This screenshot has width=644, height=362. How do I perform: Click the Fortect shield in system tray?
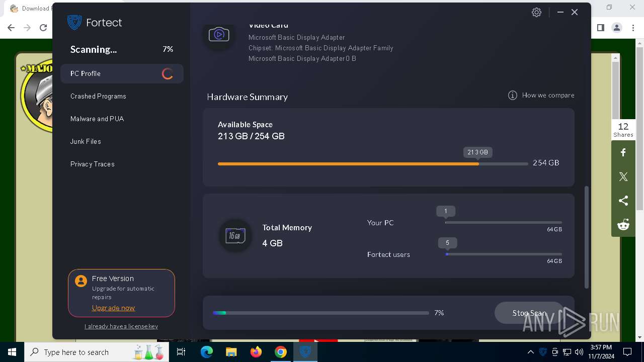[x=543, y=352]
